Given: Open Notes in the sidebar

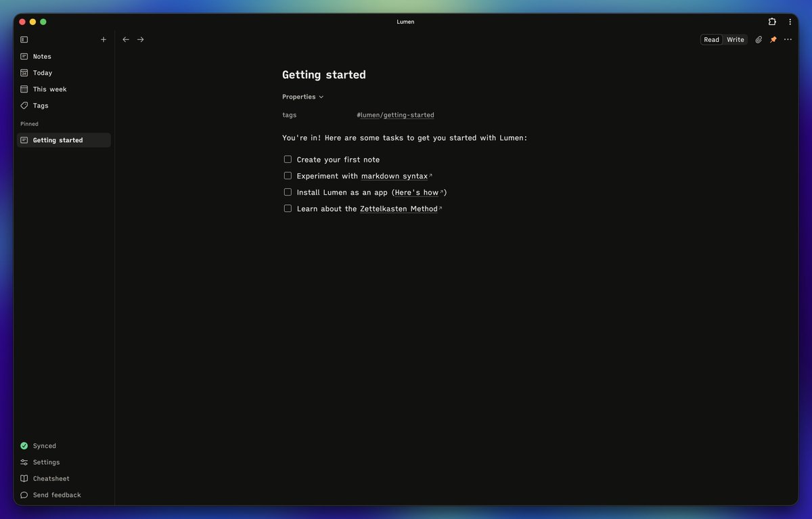Looking at the screenshot, I should coord(64,57).
